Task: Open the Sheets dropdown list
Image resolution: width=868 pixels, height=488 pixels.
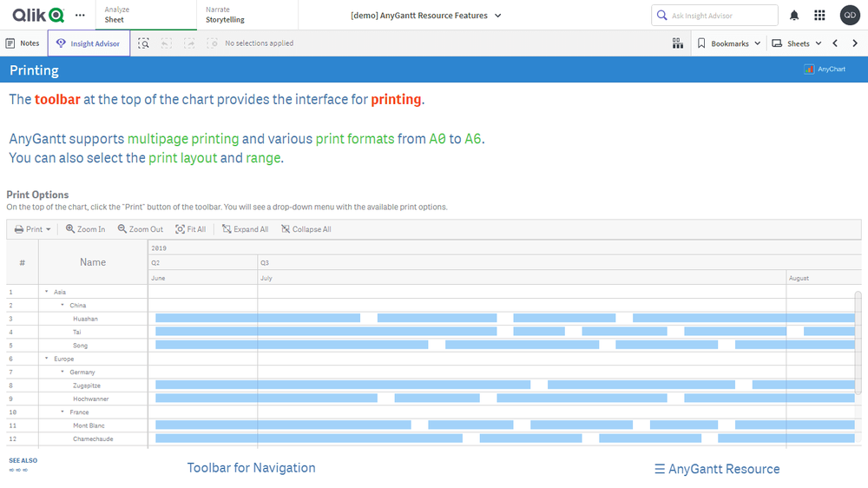Action: (797, 43)
